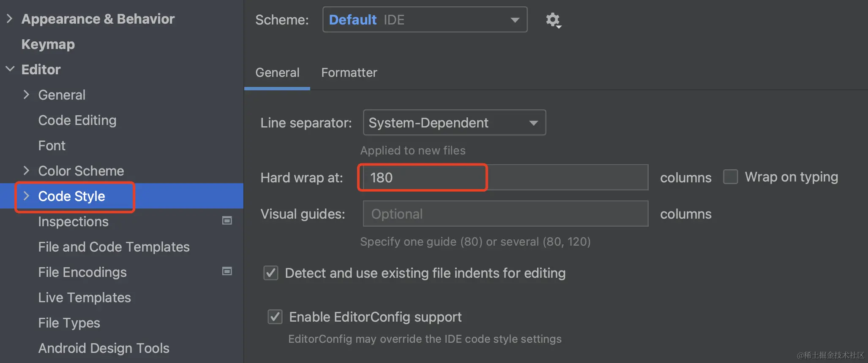
Task: Disable Enable EditorConfig support checkbox
Action: pos(275,317)
